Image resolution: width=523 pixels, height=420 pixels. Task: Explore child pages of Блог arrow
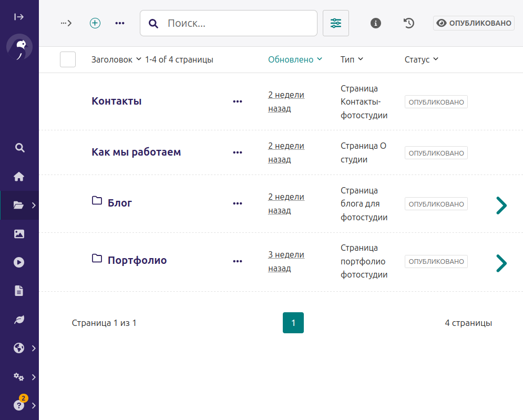pyautogui.click(x=501, y=206)
